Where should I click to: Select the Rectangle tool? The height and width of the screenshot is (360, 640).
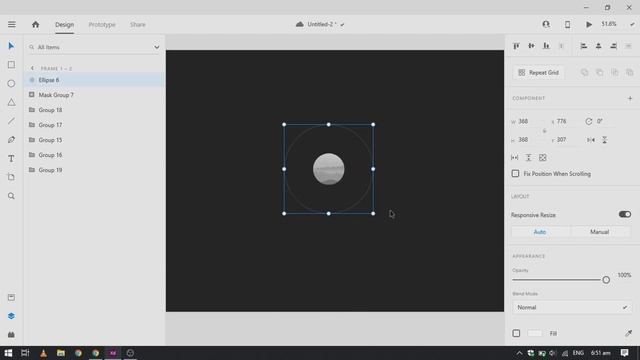pyautogui.click(x=11, y=64)
